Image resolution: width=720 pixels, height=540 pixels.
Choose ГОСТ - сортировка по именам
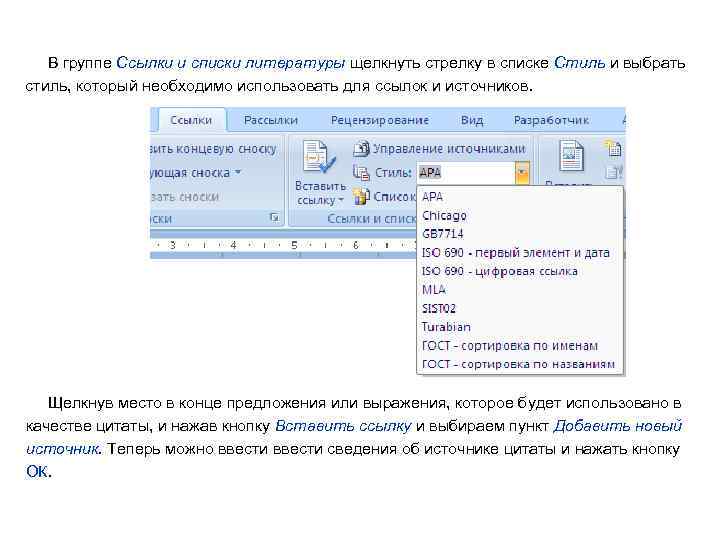[520, 345]
